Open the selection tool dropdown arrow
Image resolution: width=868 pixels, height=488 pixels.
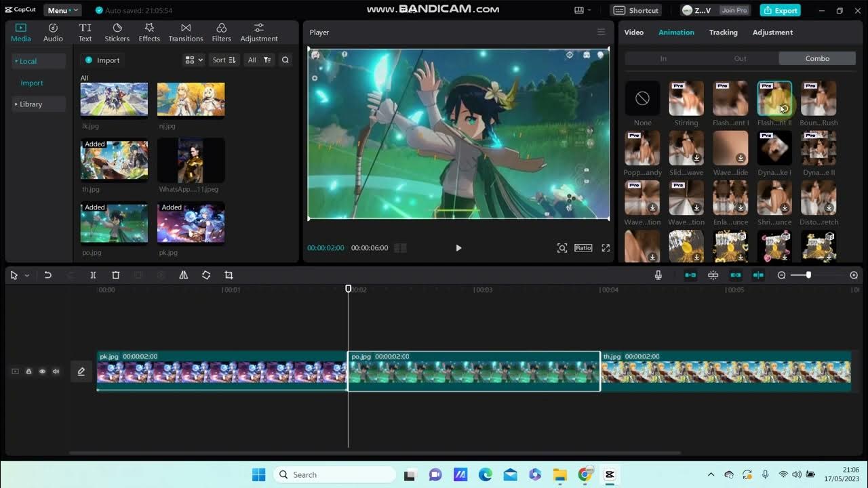point(27,275)
